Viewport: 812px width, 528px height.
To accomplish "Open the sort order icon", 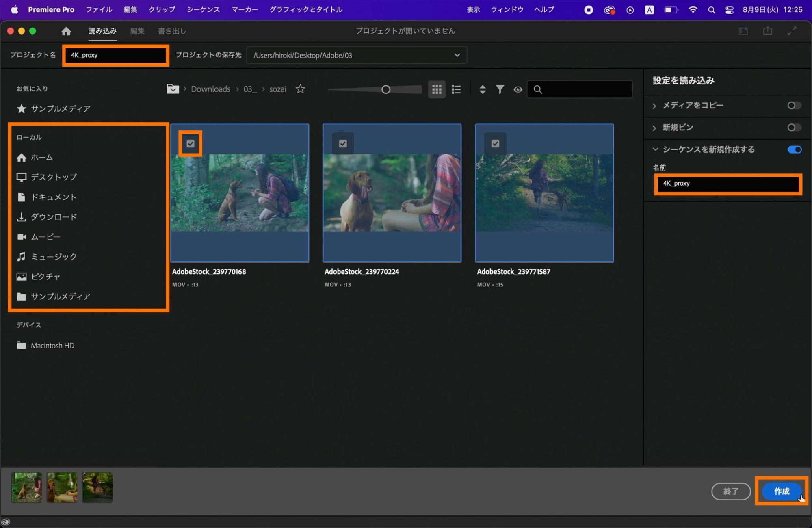I will [x=483, y=89].
